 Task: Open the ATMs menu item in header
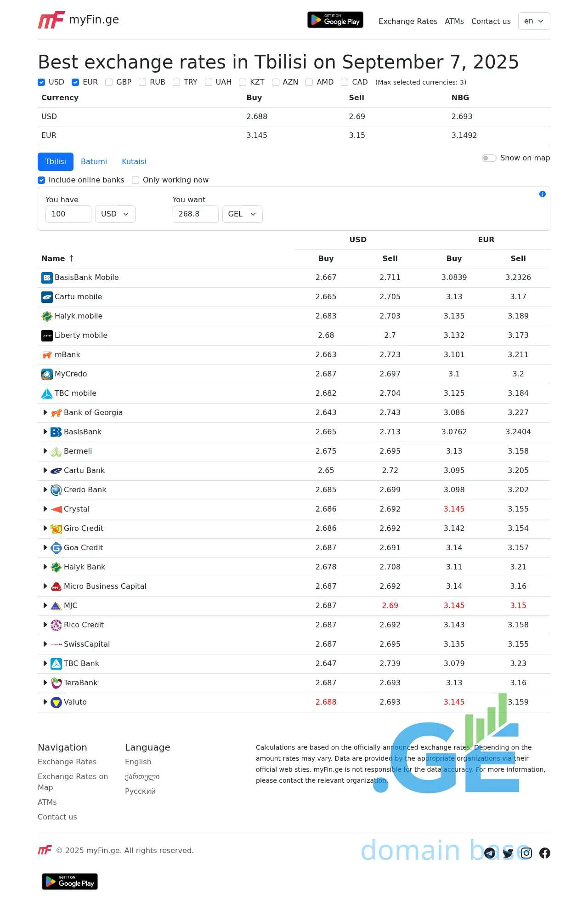click(x=454, y=21)
